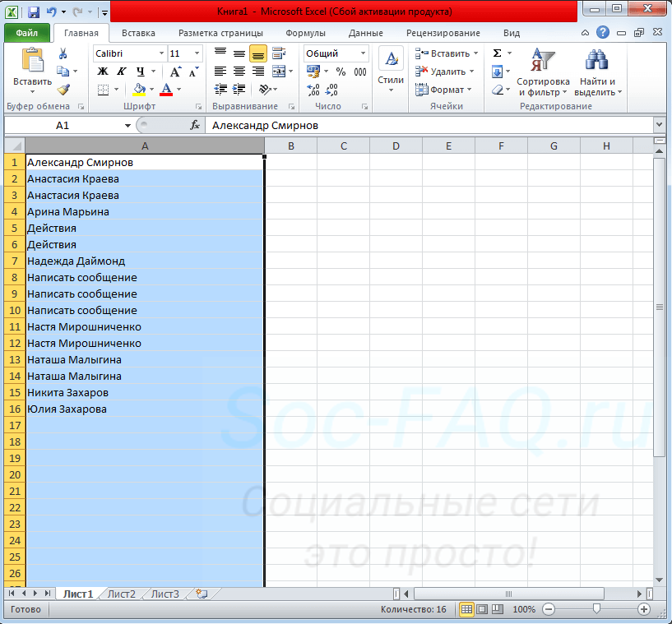Image resolution: width=672 pixels, height=624 pixels.
Task: Expand the Общий number format dropdown
Action: [x=363, y=53]
